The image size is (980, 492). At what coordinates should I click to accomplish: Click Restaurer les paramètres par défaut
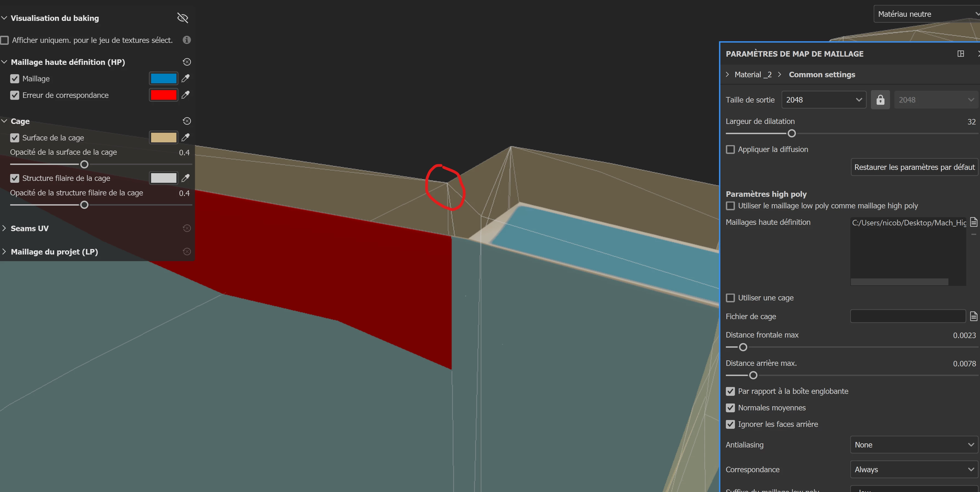pyautogui.click(x=914, y=167)
